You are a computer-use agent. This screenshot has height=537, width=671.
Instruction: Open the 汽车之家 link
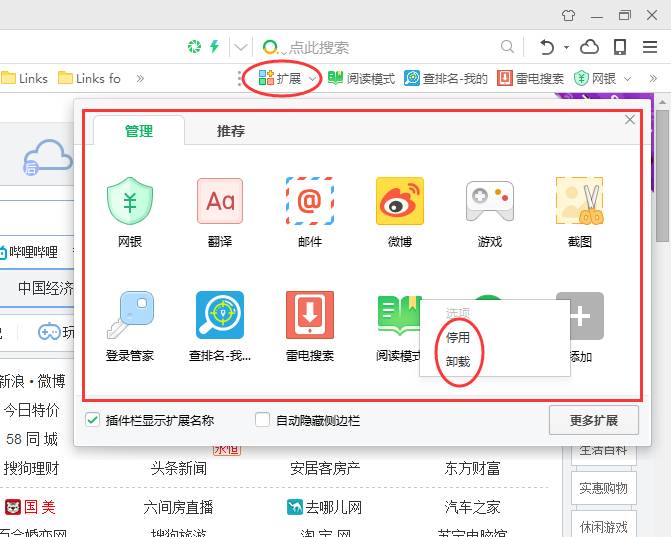tap(472, 507)
